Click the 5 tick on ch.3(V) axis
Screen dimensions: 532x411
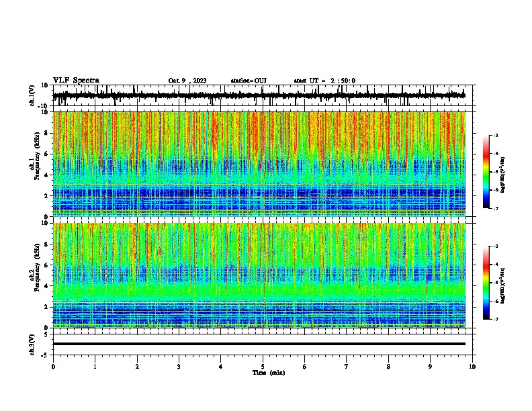(x=46, y=334)
